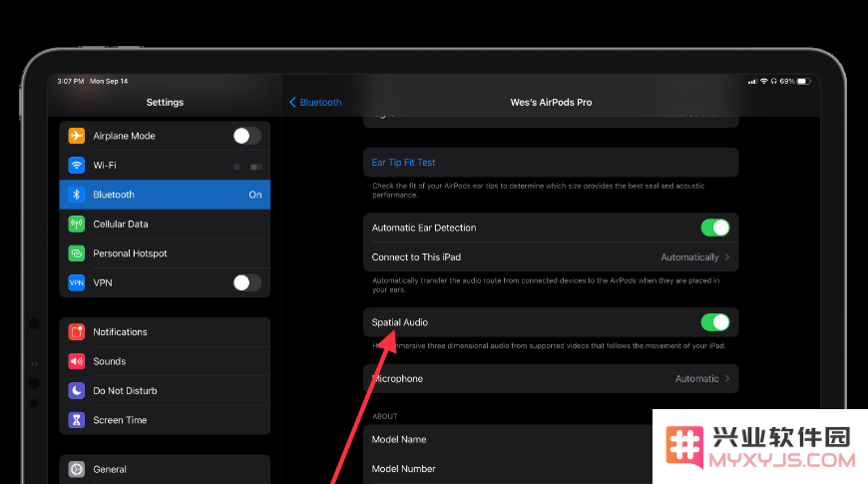Viewport: 868px width, 484px height.
Task: Tap the headphones status icon
Action: (774, 81)
